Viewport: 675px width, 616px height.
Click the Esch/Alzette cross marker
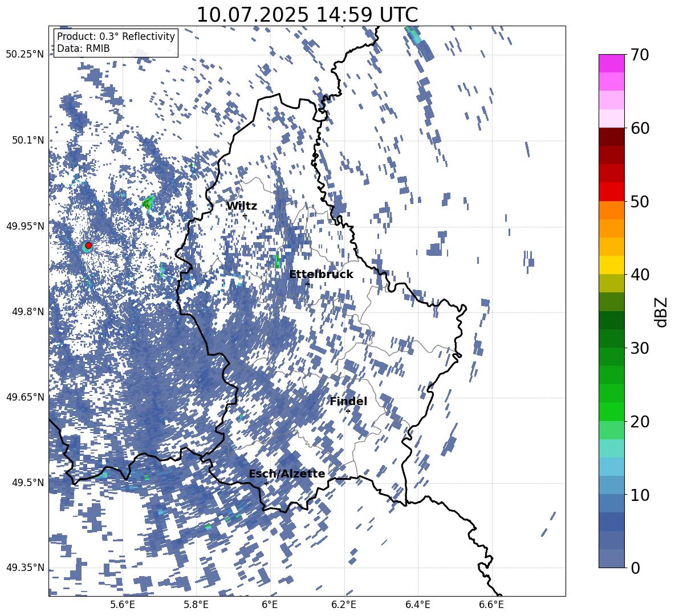266,483
